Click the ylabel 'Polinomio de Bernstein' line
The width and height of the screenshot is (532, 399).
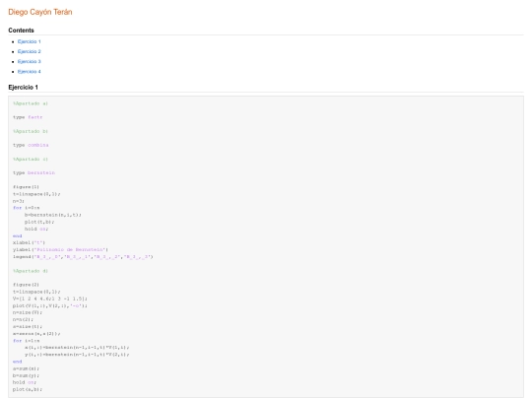tap(60, 249)
